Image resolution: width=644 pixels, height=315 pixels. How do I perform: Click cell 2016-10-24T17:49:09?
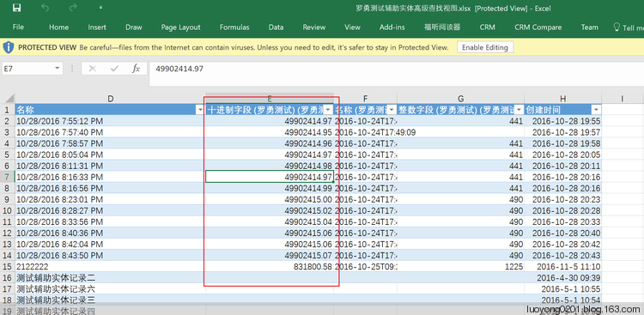[365, 132]
